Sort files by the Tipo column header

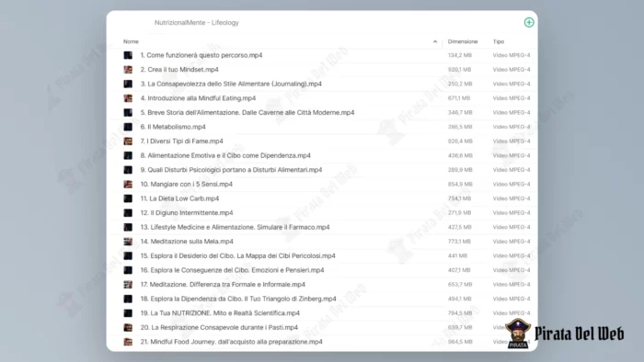point(499,42)
